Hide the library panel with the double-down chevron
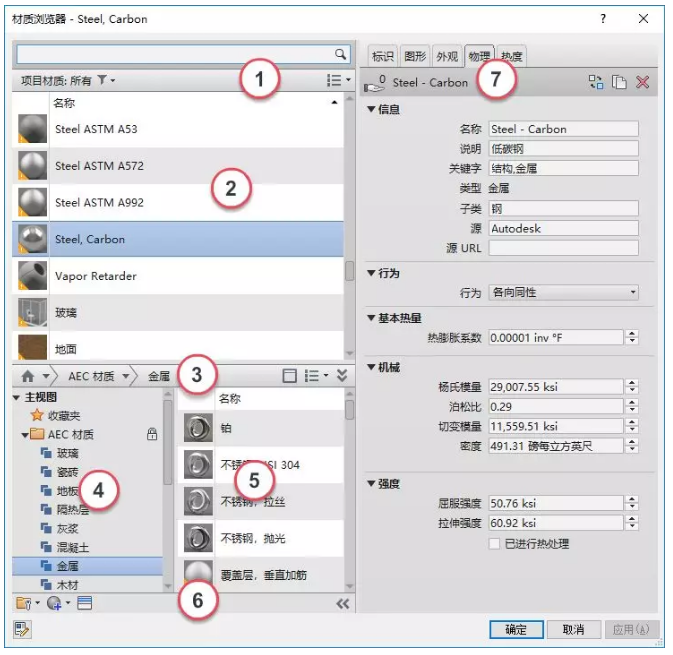 tap(342, 376)
